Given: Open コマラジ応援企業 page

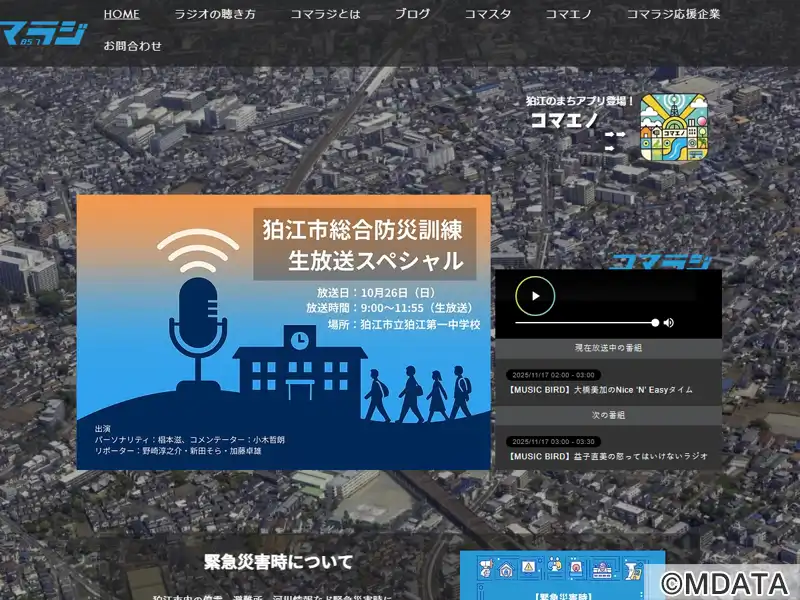Looking at the screenshot, I should [673, 14].
